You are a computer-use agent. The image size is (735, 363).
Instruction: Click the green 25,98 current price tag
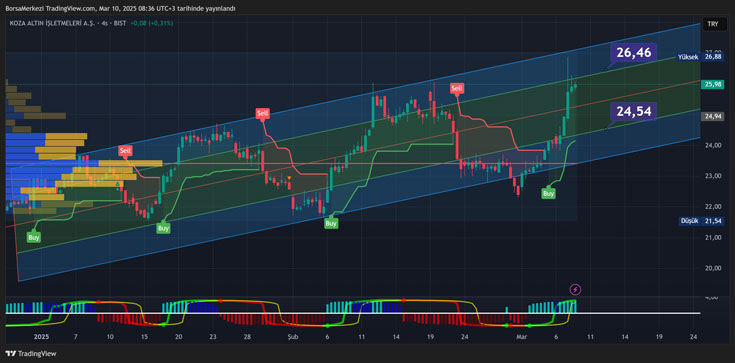[x=712, y=84]
